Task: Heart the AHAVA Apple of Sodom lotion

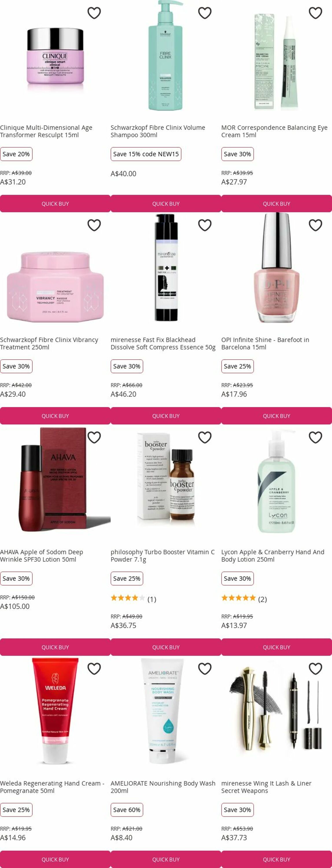Action: (x=94, y=437)
